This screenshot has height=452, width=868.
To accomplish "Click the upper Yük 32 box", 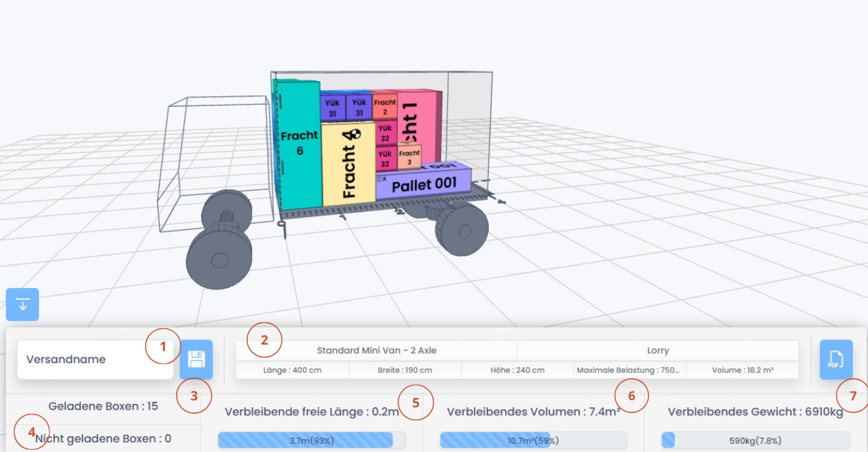I will (x=385, y=134).
